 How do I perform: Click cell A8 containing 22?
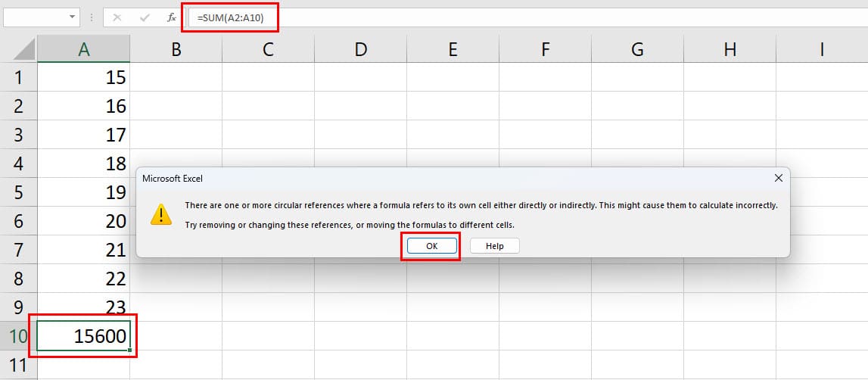point(83,279)
